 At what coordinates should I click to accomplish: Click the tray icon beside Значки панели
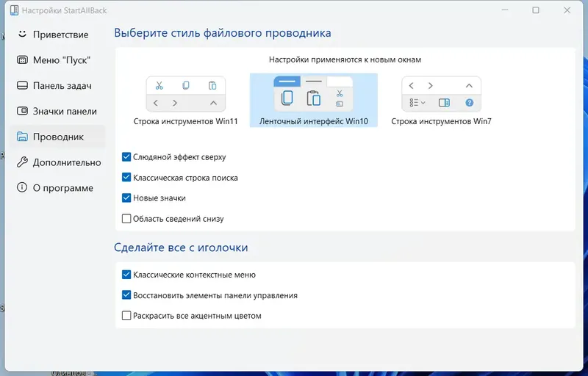[22, 111]
